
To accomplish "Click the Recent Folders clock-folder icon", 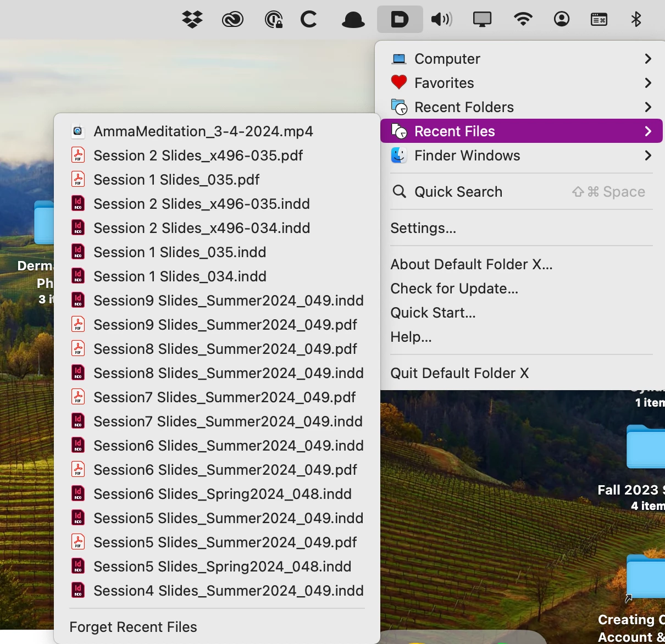I will pyautogui.click(x=399, y=107).
